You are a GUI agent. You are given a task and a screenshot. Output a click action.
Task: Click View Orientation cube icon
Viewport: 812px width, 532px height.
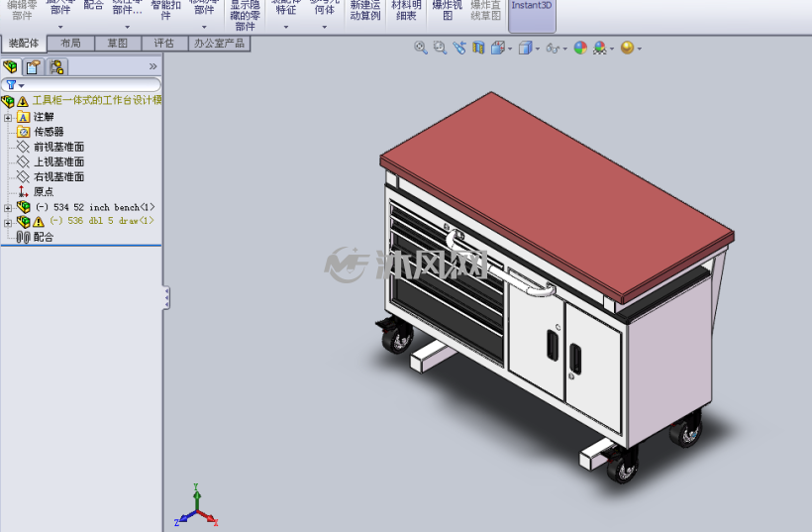click(498, 49)
